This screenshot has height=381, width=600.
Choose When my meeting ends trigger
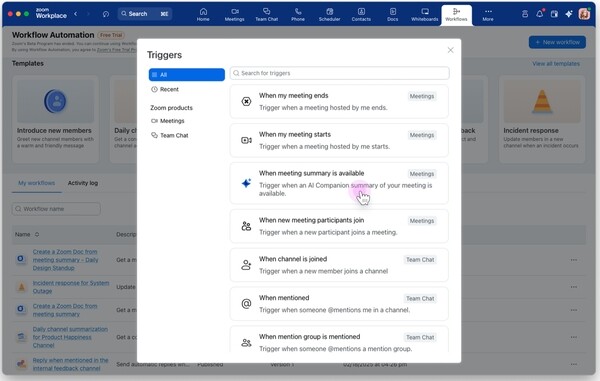tap(339, 101)
